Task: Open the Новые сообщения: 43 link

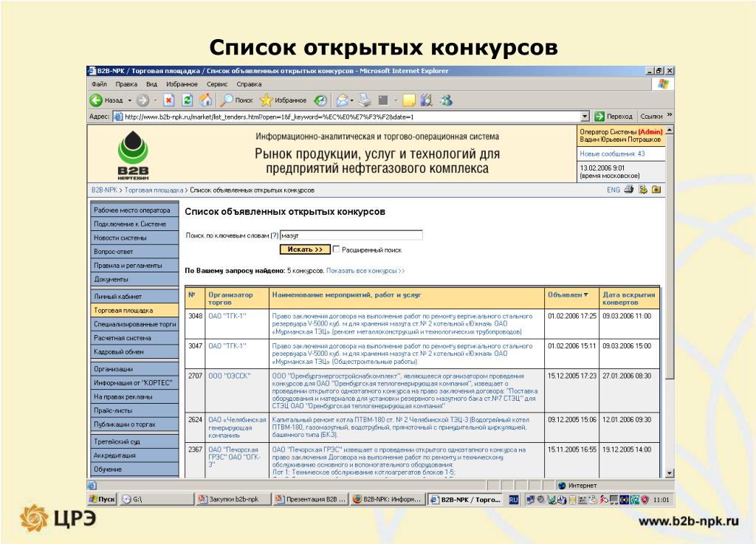Action: point(612,154)
